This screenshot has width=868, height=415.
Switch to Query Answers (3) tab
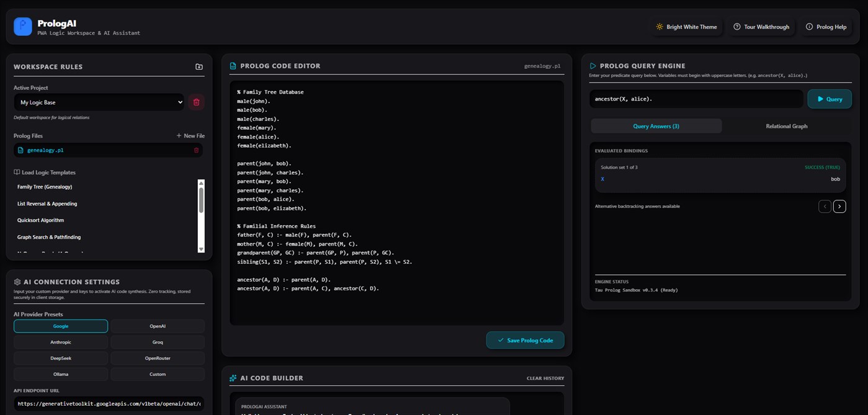656,126
